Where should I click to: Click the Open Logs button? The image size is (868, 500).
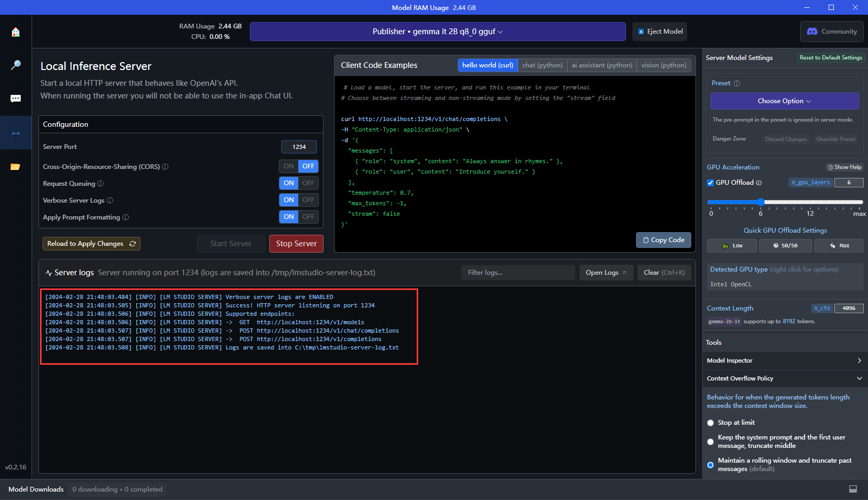click(606, 273)
